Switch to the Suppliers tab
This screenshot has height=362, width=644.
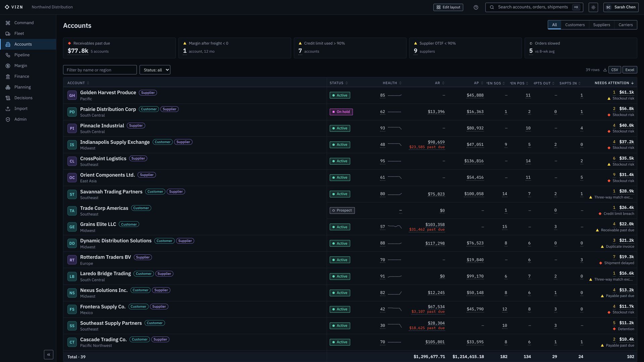(601, 25)
